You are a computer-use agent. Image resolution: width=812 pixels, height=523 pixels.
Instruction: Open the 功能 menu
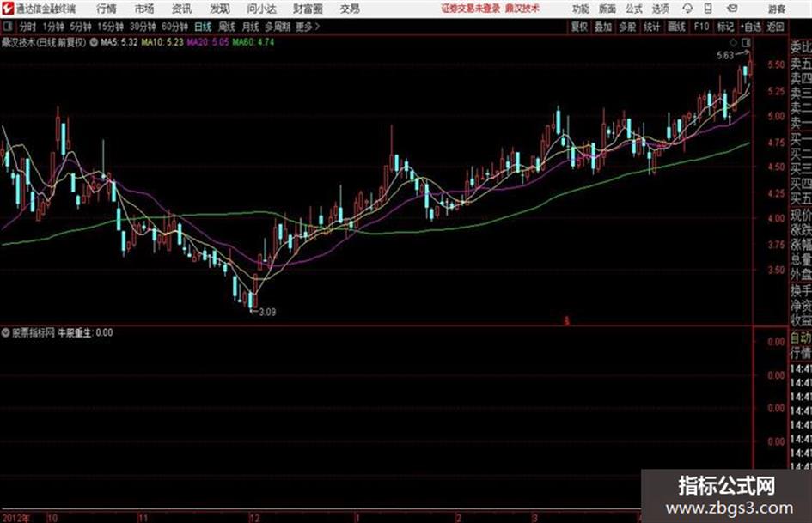[x=581, y=9]
